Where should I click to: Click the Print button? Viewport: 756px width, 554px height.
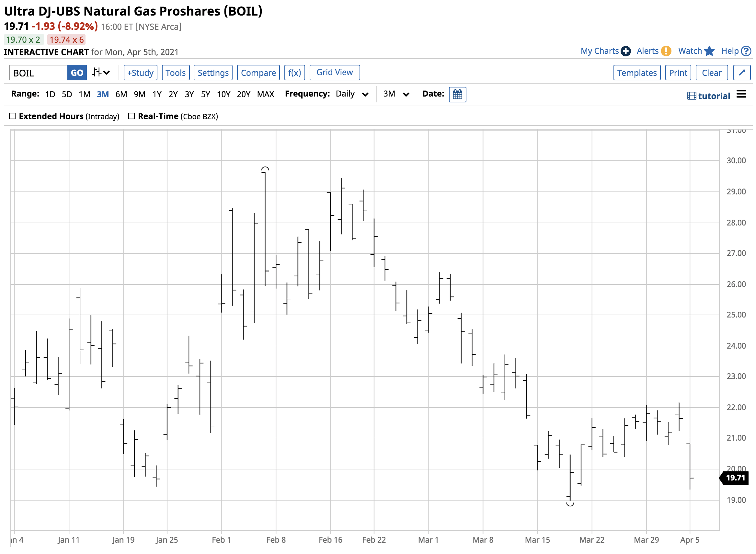(678, 73)
